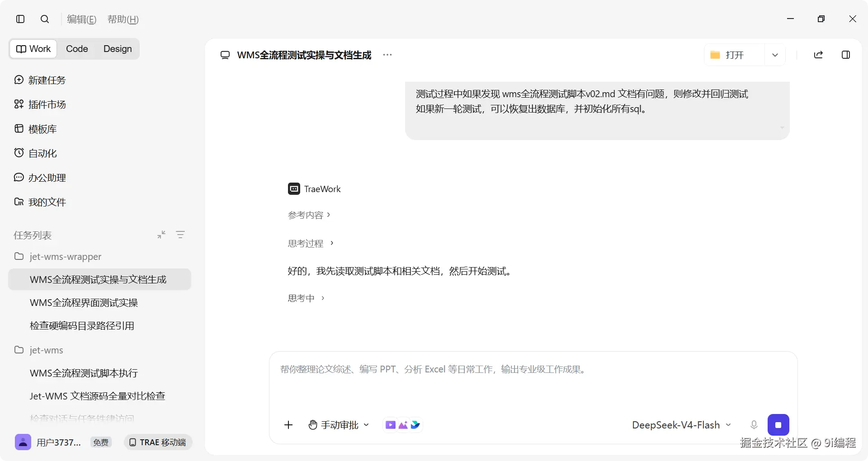
Task: Stop generation with purple stop button
Action: tap(778, 425)
